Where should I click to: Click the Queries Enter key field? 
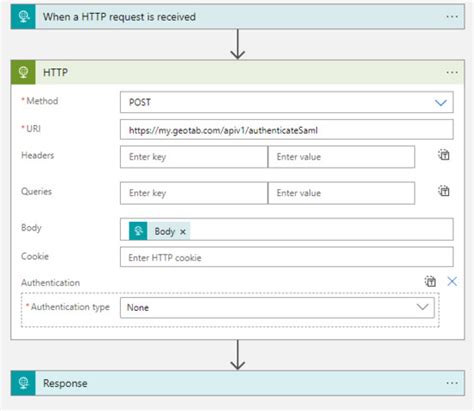(x=194, y=193)
